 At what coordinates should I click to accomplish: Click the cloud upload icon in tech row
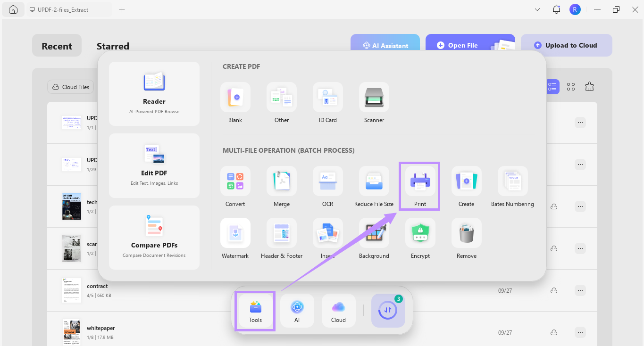coord(554,206)
